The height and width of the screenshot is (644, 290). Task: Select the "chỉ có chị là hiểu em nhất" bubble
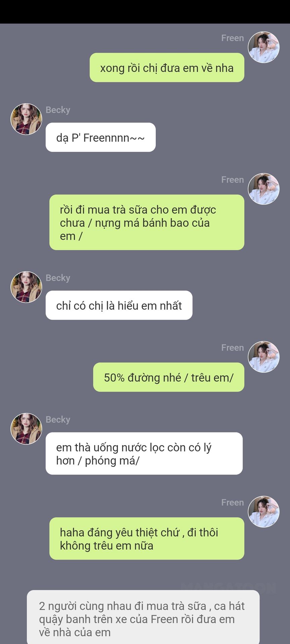click(119, 305)
